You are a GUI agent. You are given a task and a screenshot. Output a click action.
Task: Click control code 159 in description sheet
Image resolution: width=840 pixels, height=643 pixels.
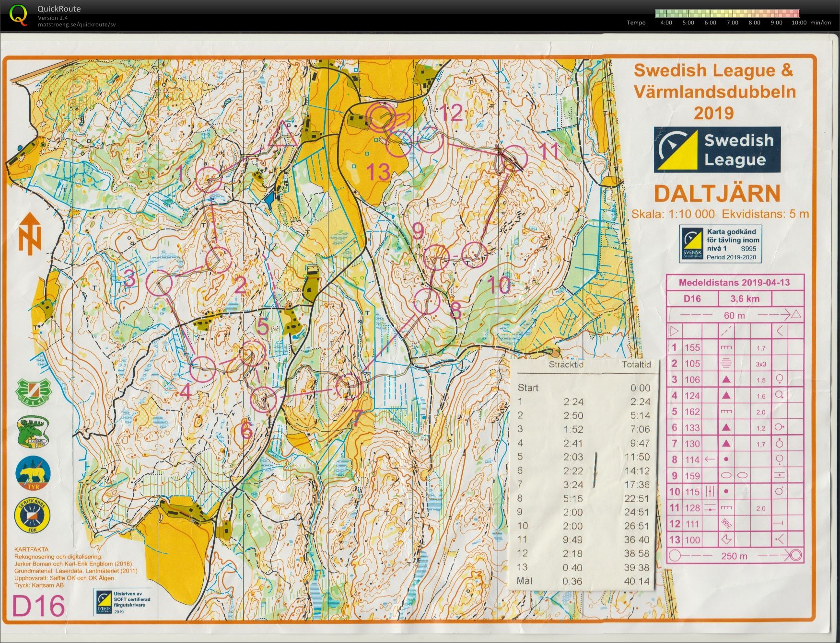click(x=692, y=476)
